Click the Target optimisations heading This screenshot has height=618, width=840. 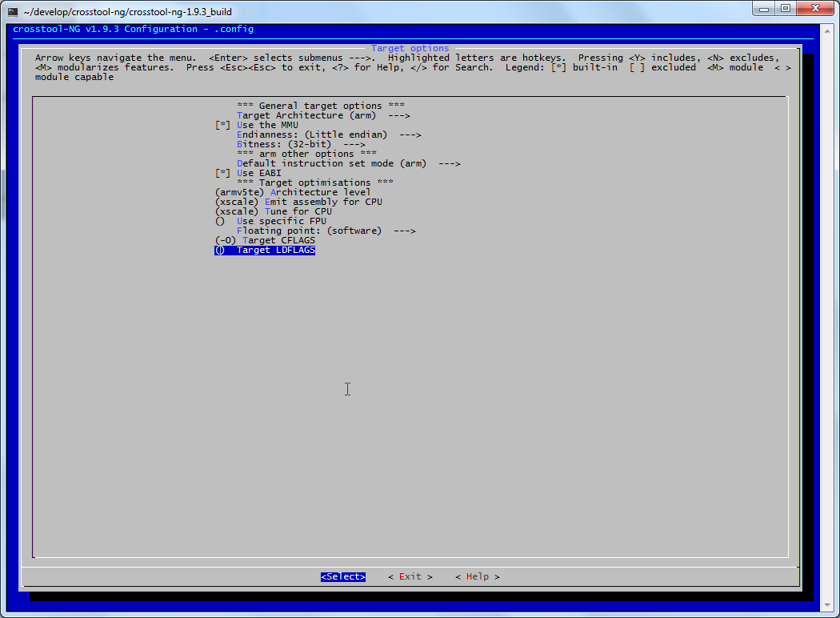point(315,183)
